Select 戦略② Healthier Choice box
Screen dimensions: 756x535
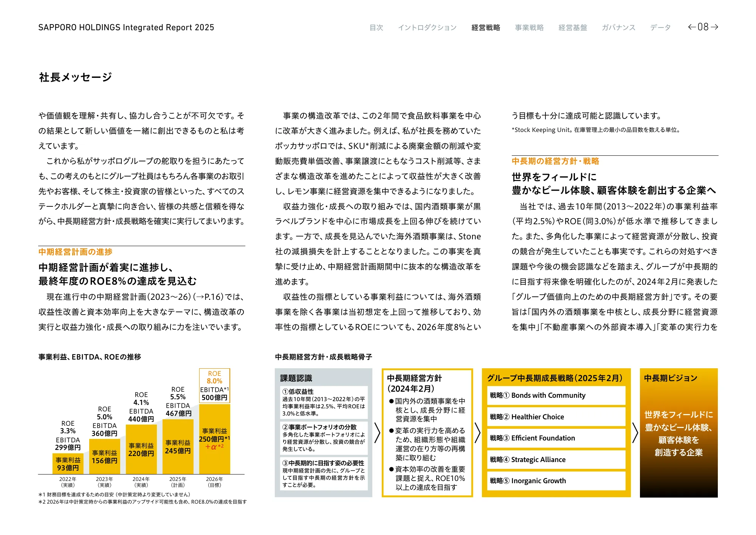pyautogui.click(x=556, y=417)
